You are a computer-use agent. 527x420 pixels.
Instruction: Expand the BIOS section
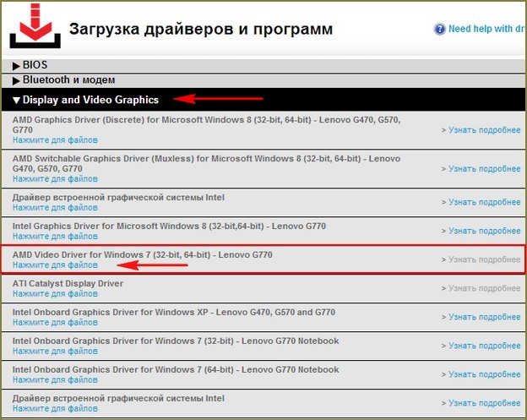(30, 64)
